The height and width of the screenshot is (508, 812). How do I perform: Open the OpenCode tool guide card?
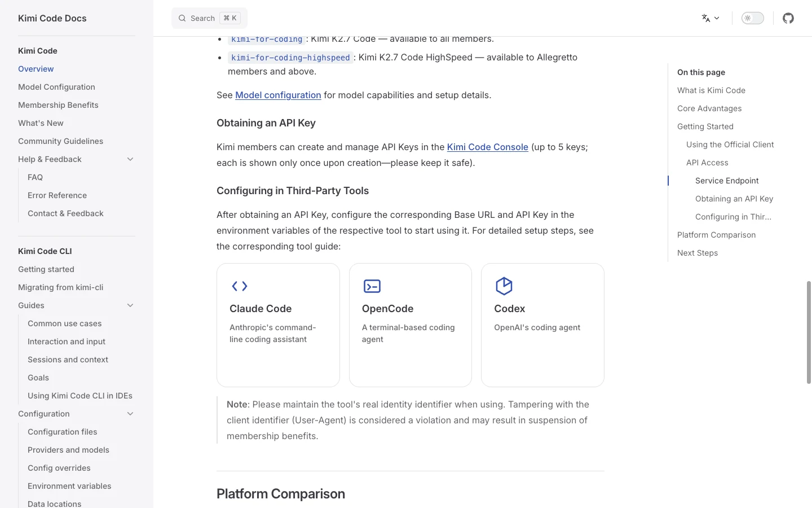point(411,325)
